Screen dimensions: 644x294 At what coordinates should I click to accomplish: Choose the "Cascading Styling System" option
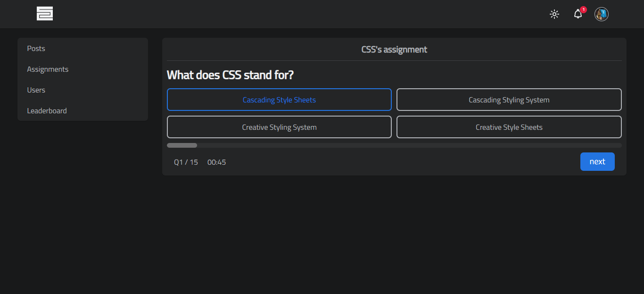point(509,100)
